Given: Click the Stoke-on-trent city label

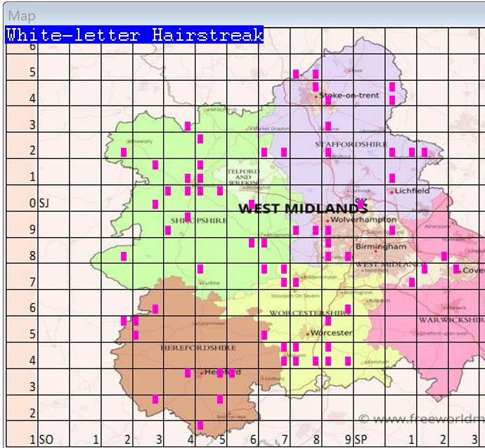Looking at the screenshot, I should pyautogui.click(x=349, y=95).
